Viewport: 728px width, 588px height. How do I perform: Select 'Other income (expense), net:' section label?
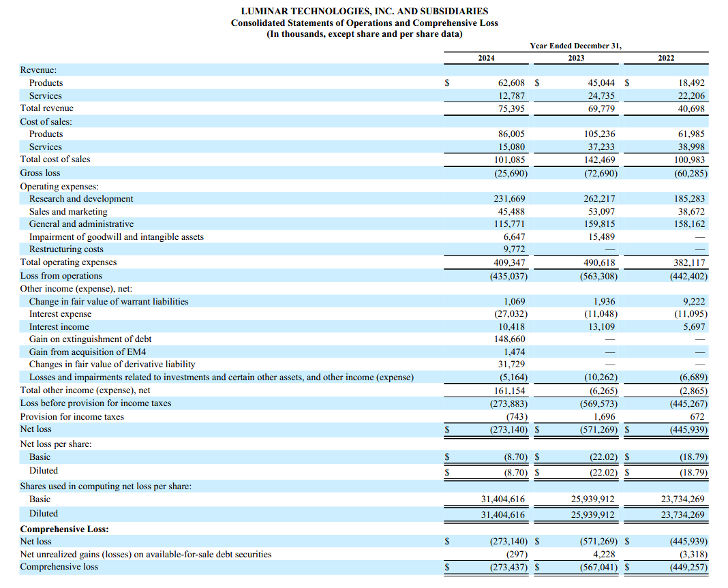click(x=76, y=289)
